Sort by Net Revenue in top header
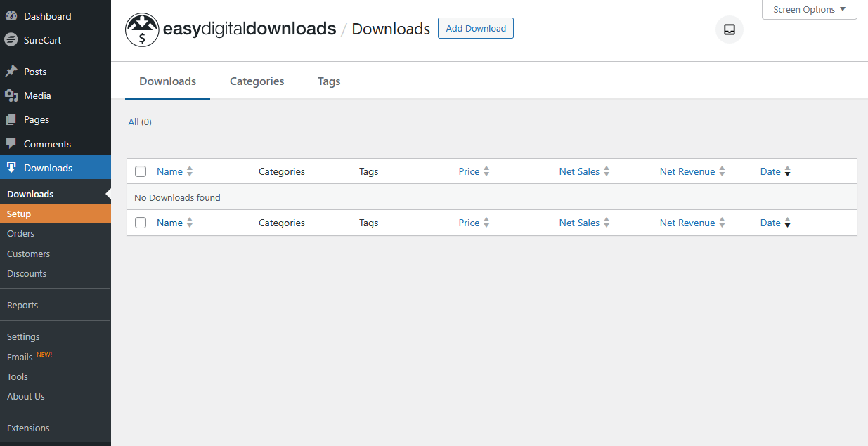 pyautogui.click(x=687, y=171)
